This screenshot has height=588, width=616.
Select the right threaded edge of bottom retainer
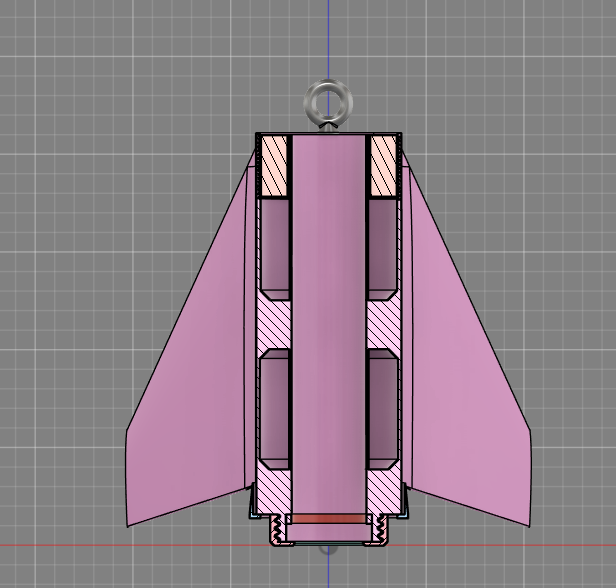pyautogui.click(x=381, y=530)
